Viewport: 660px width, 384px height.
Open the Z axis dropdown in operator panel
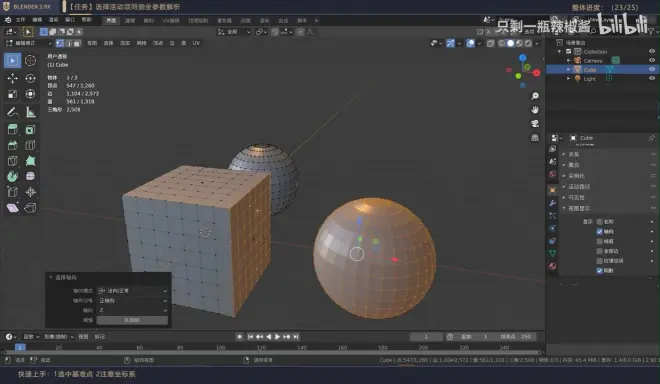133,310
